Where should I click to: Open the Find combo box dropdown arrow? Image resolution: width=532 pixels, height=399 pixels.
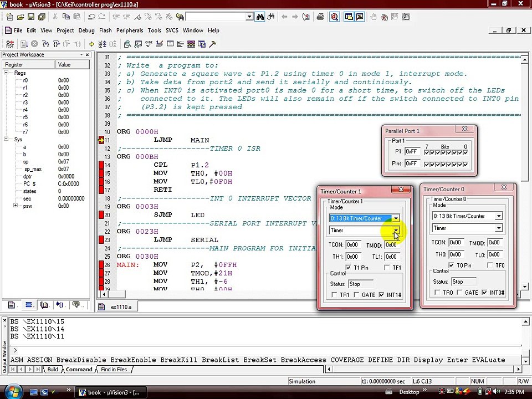pos(249,17)
